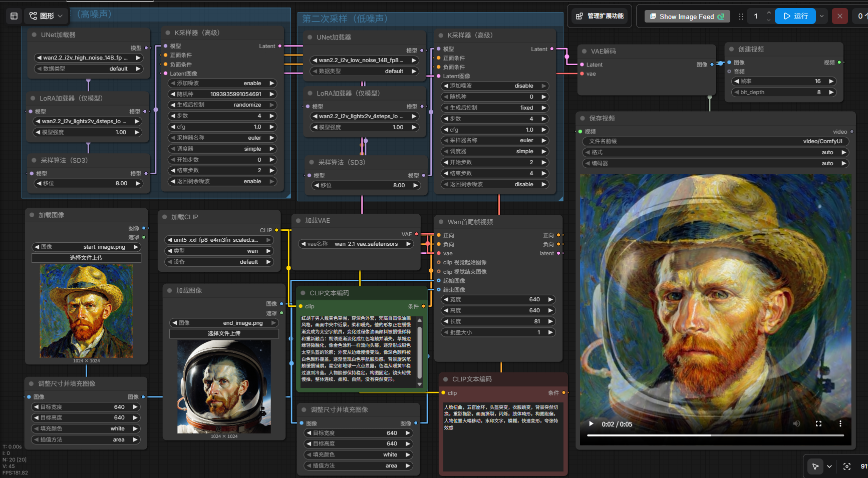868x478 pixels.
Task: Click Show Image Feed button
Action: (x=687, y=17)
